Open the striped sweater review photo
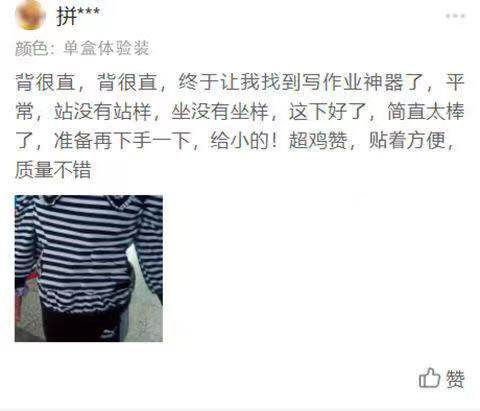Viewport: 480px width, 411px height. pos(89,269)
